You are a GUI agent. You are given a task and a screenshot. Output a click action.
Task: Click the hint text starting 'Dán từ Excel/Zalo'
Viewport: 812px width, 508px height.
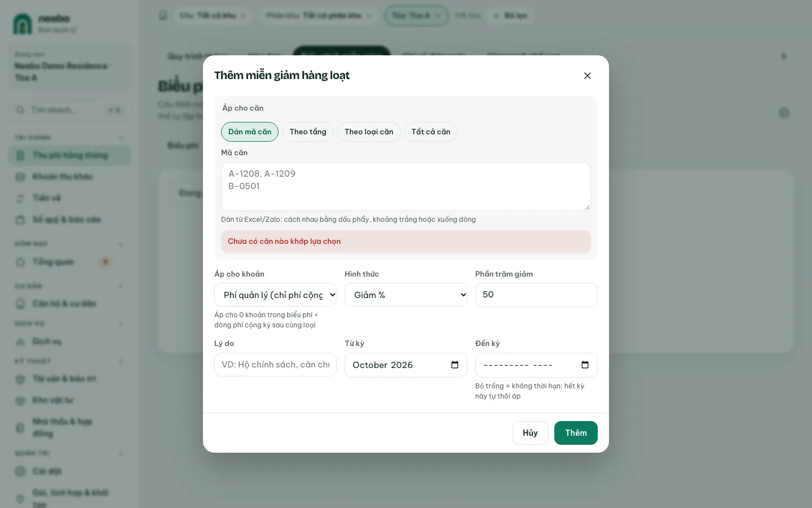coord(348,220)
